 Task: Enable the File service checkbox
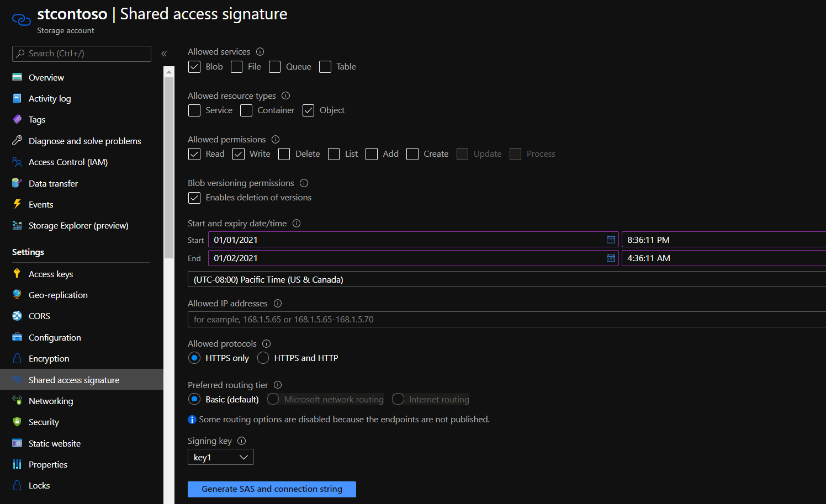(236, 67)
